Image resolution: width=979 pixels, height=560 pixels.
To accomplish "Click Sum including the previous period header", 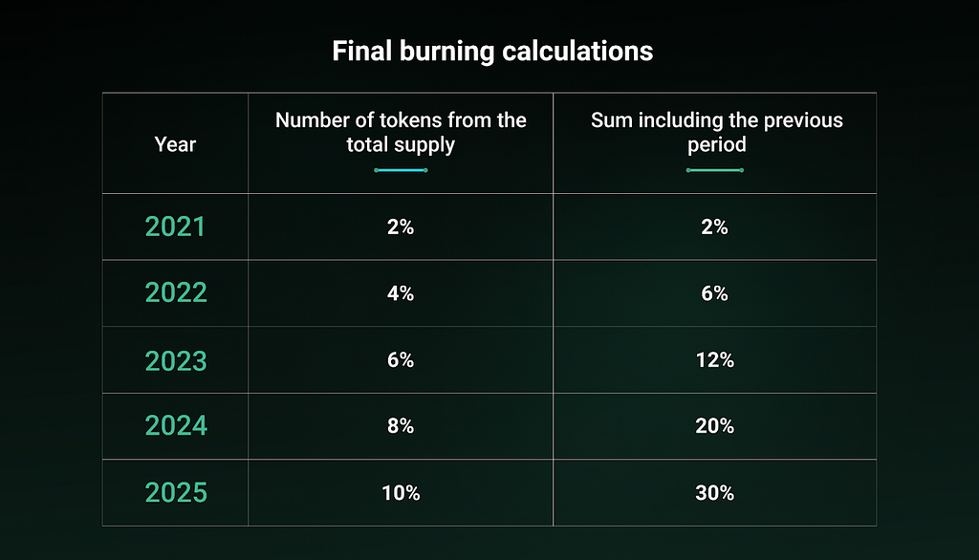I will (x=716, y=132).
